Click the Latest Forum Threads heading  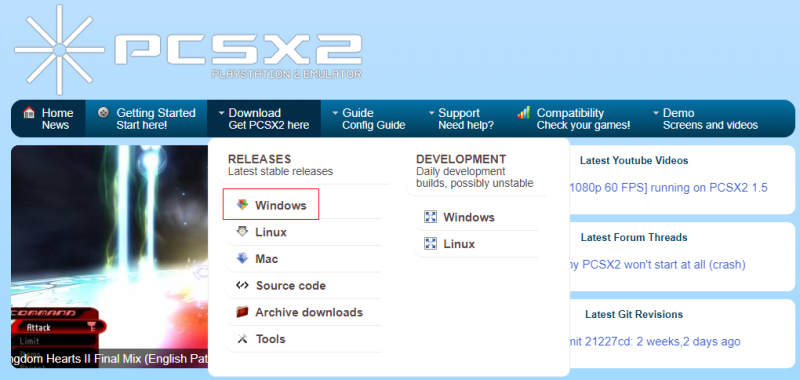pyautogui.click(x=634, y=237)
